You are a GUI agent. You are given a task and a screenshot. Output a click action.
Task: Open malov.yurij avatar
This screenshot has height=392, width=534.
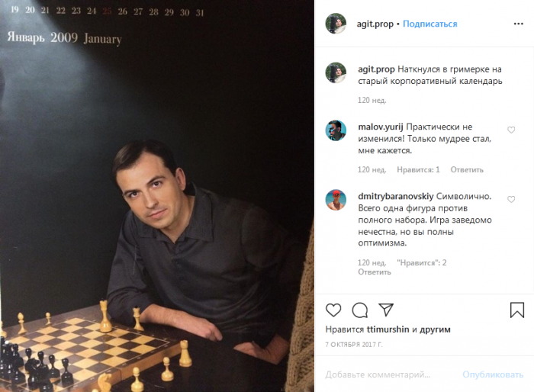pyautogui.click(x=336, y=130)
